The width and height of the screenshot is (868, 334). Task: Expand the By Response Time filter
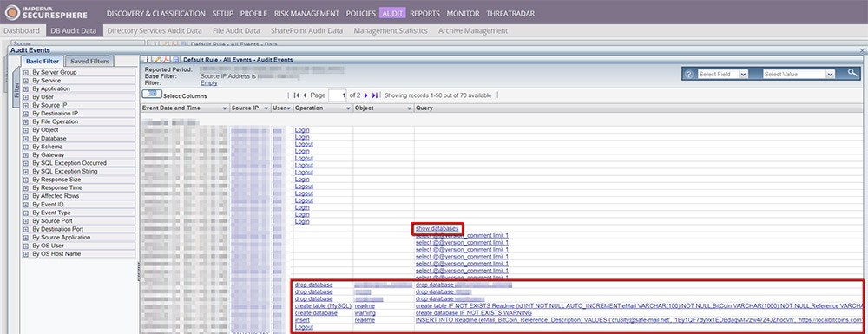tap(26, 188)
